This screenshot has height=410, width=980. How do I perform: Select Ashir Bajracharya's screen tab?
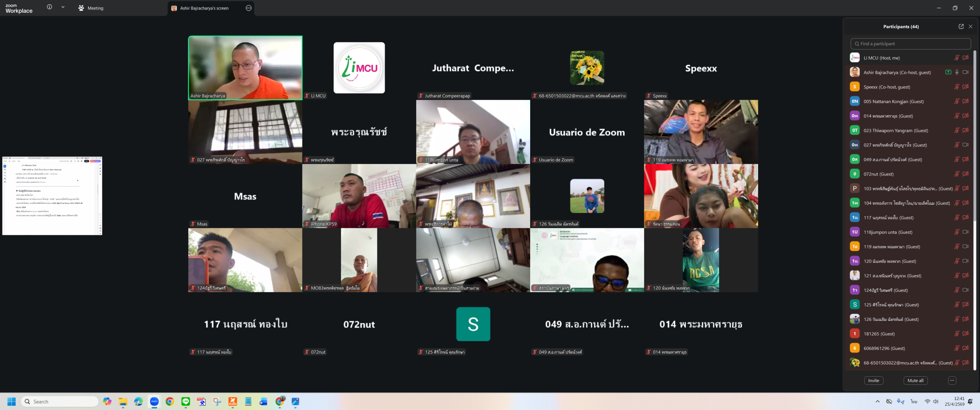tap(204, 8)
